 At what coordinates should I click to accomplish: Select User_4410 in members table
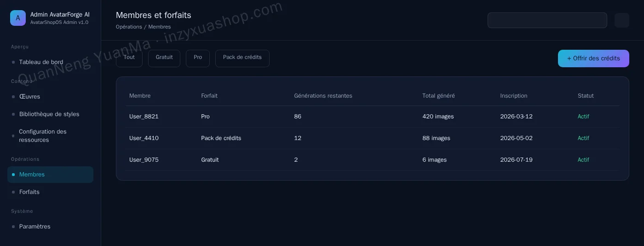[x=373, y=138]
